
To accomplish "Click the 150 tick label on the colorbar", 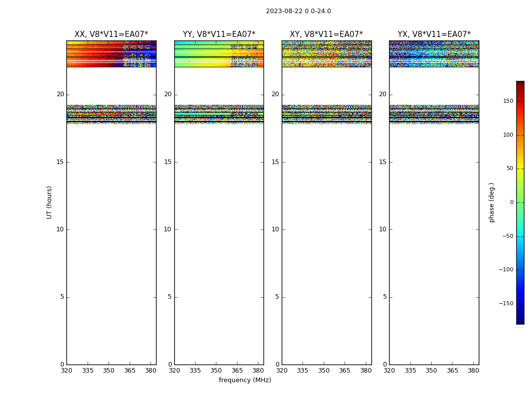I will [x=508, y=101].
